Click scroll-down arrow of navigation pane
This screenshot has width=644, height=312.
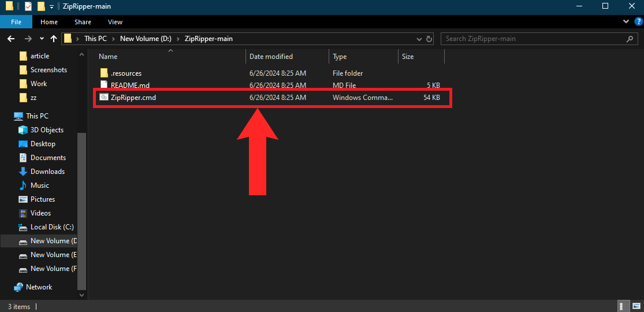[x=82, y=295]
